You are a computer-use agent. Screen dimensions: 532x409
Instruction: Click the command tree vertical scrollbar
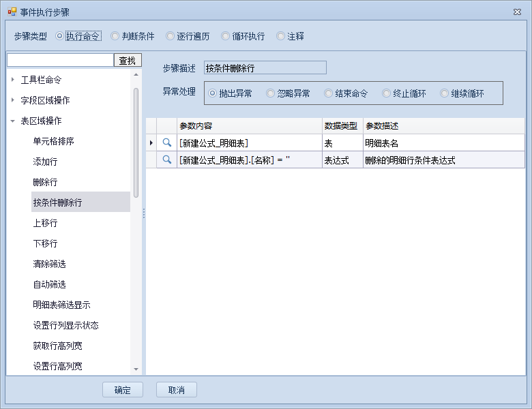136,143
